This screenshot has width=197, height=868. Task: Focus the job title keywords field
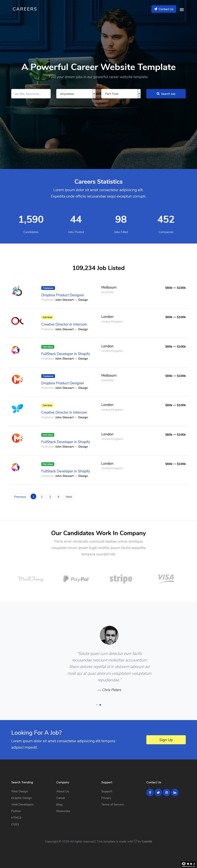[31, 94]
